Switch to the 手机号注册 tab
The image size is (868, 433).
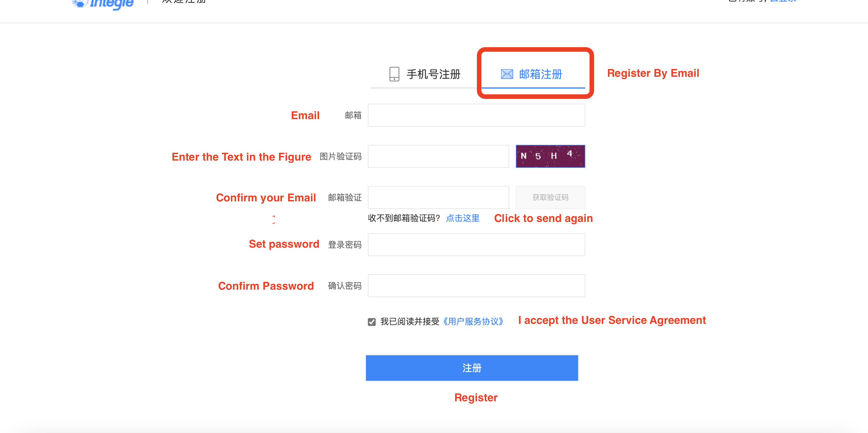coord(433,74)
